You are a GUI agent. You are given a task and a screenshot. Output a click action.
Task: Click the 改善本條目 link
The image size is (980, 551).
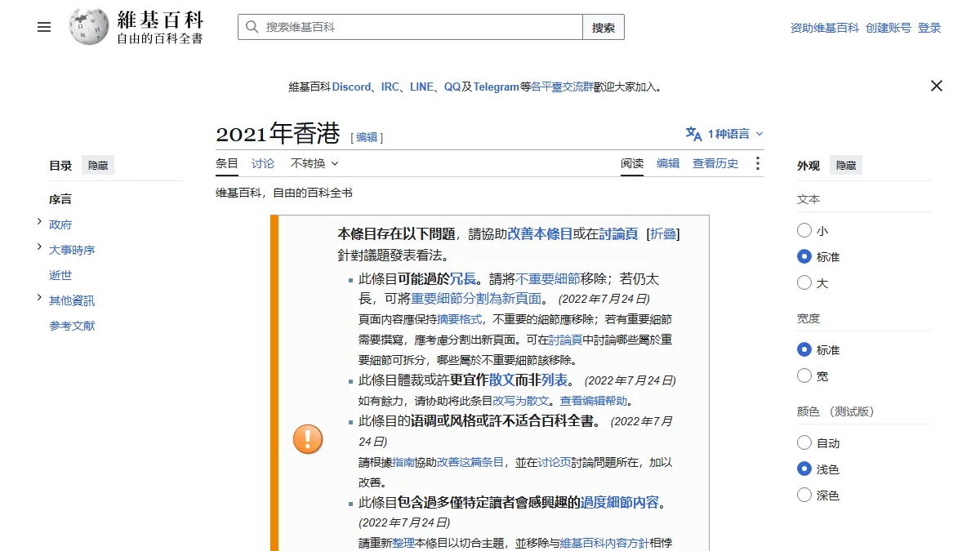540,233
